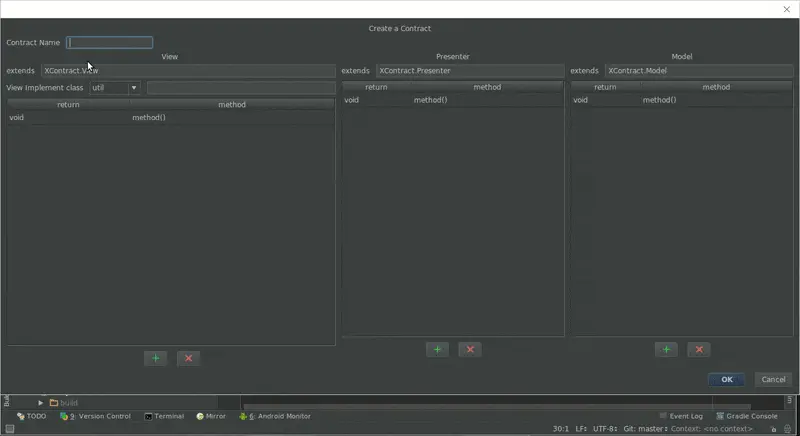Expand the build folder in project tree

(41, 403)
